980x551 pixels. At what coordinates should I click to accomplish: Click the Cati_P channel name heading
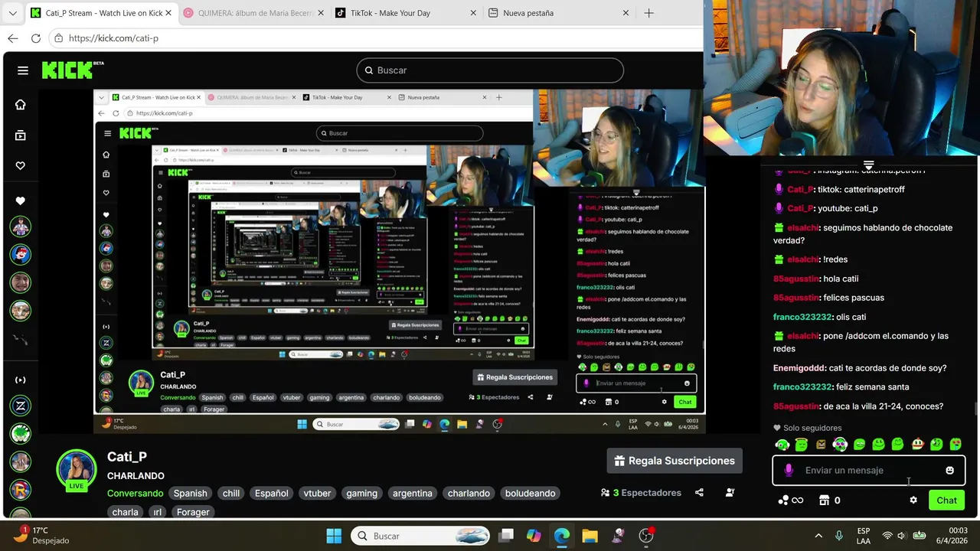127,456
